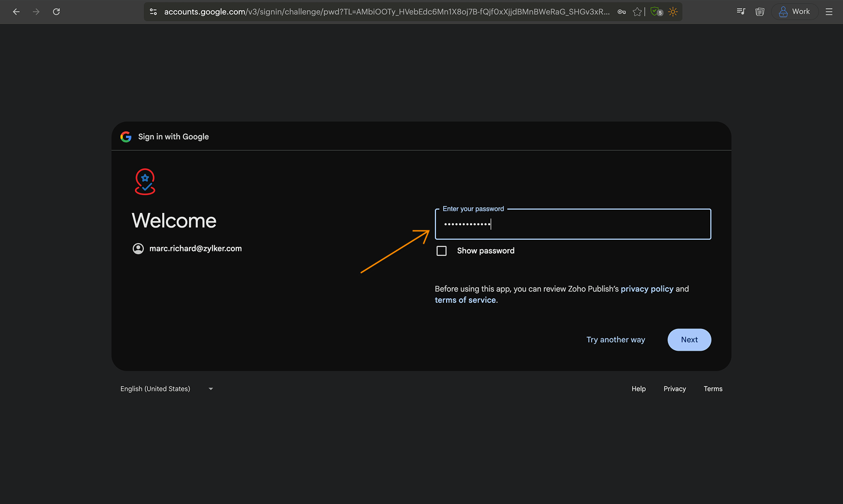The height and width of the screenshot is (504, 843).
Task: Open the saved passwords key icon
Action: 622,12
